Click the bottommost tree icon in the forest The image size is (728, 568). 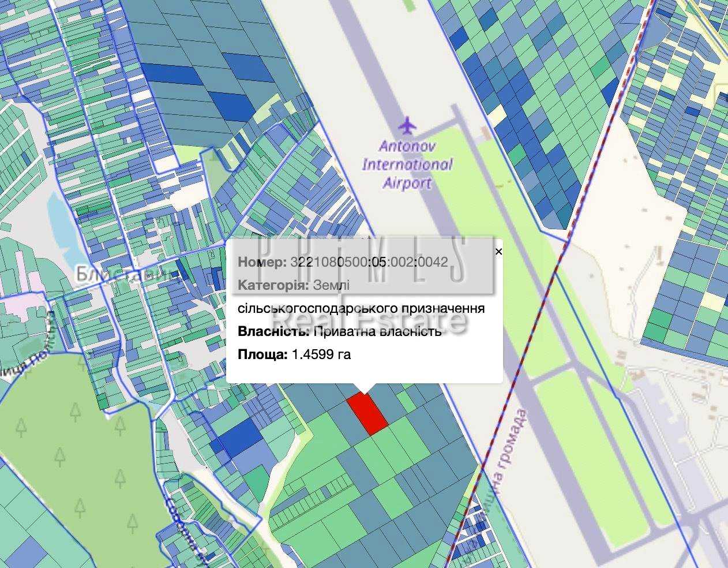(133, 523)
